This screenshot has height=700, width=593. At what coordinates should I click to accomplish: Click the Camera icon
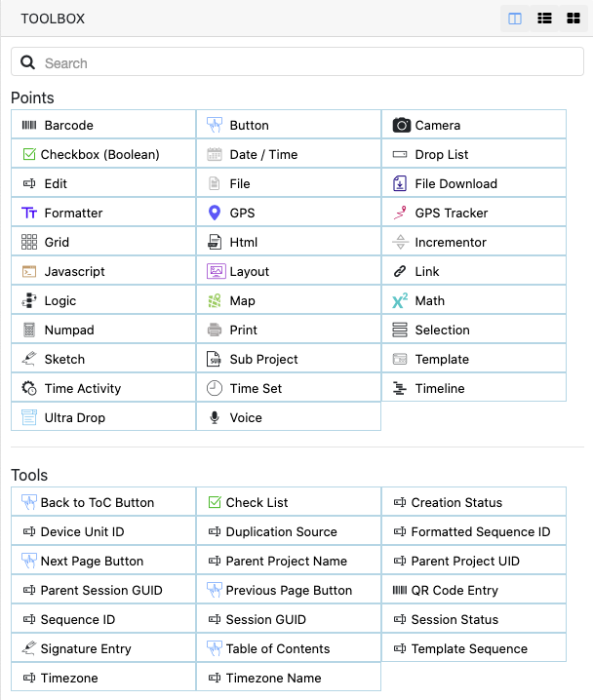(401, 125)
